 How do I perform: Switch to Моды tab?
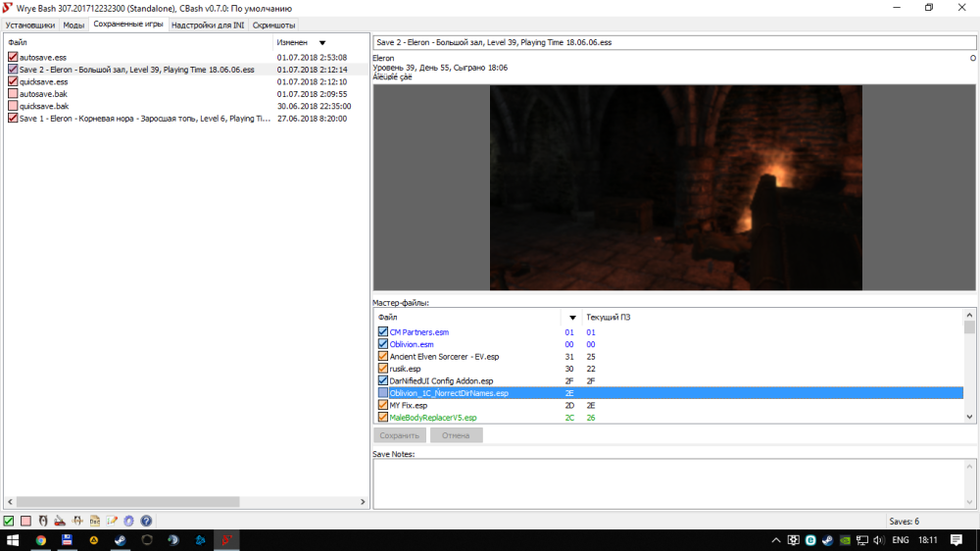click(x=73, y=25)
